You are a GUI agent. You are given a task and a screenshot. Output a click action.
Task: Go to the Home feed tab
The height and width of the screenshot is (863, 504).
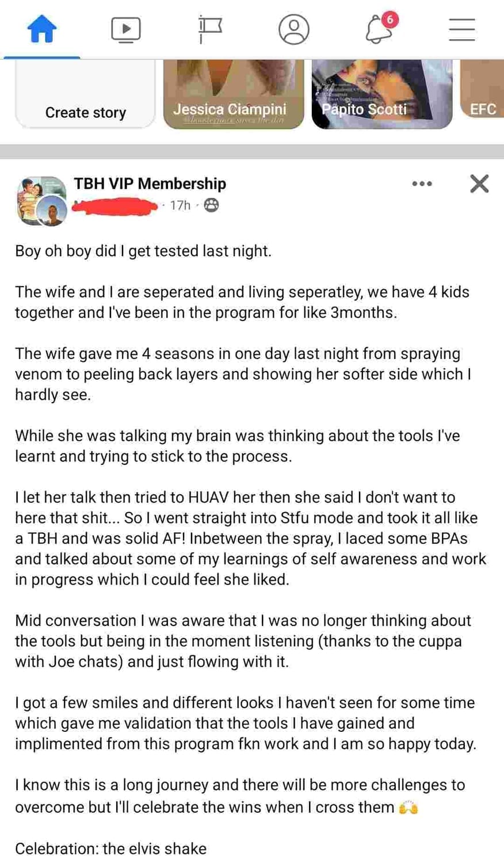tap(42, 29)
